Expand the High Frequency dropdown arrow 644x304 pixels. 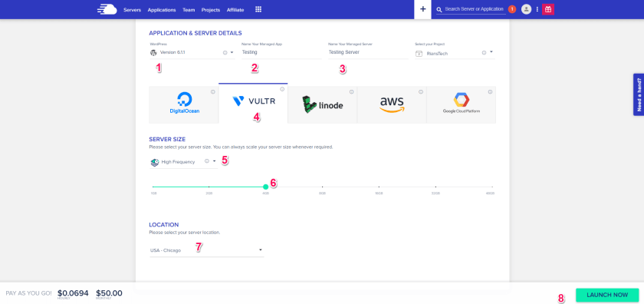click(214, 161)
